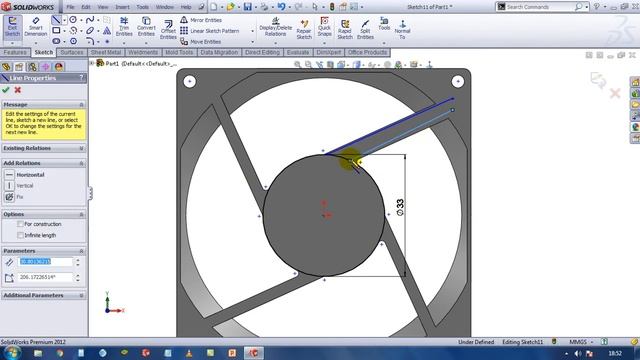Click Rebuild traffic light icon
This screenshot has height=360, width=640.
(x=332, y=7)
